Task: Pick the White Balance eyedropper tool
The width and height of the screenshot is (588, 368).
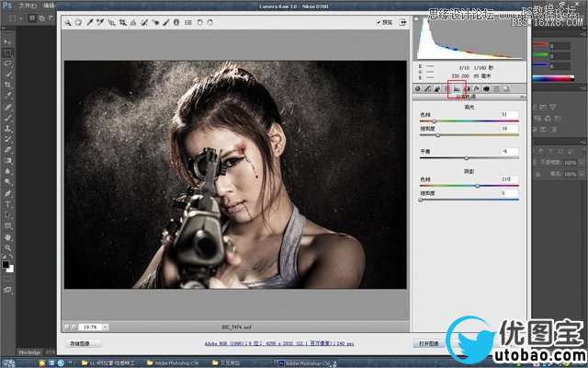Action: pyautogui.click(x=90, y=22)
